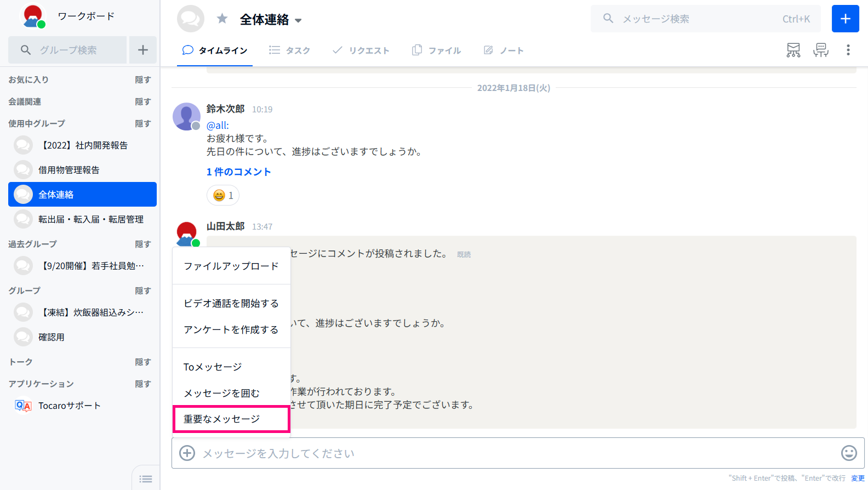
Task: Choose Toメッセージ from the menu
Action: point(231,367)
